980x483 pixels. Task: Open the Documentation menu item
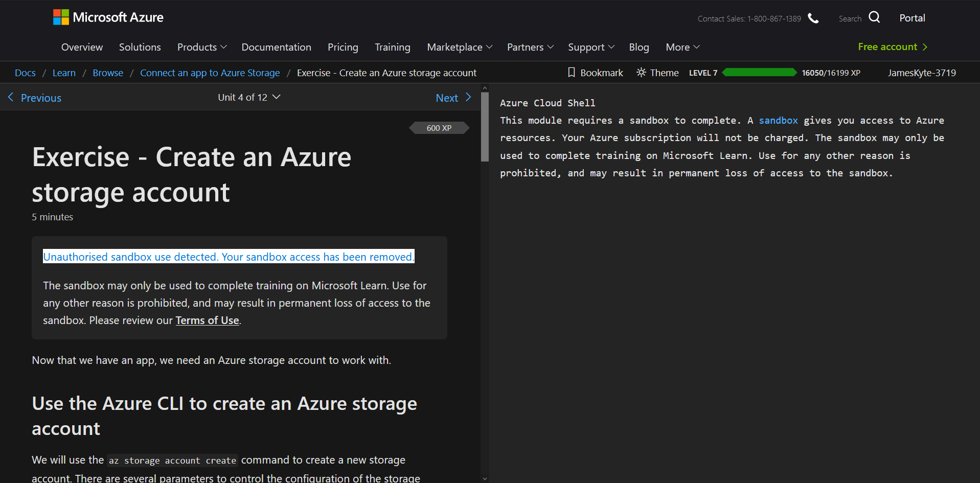click(276, 47)
